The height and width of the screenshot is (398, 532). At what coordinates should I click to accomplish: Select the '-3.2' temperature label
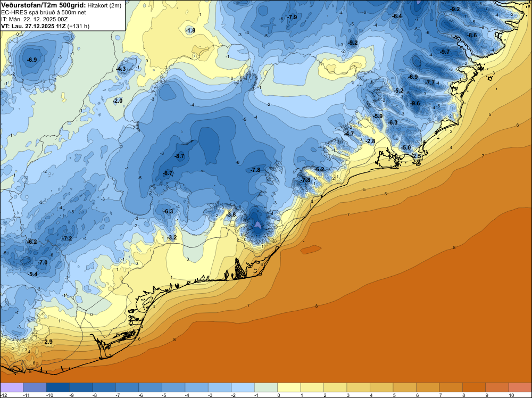[x=172, y=237]
